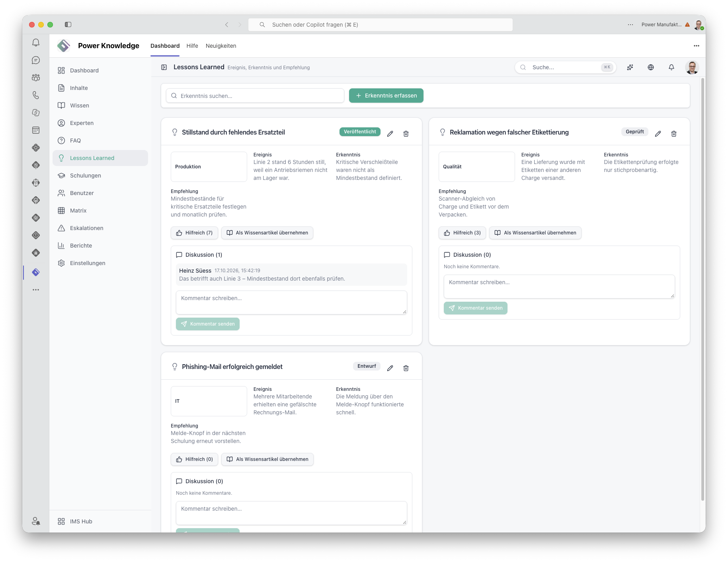Click the Veröffentlicht status badge

(360, 132)
